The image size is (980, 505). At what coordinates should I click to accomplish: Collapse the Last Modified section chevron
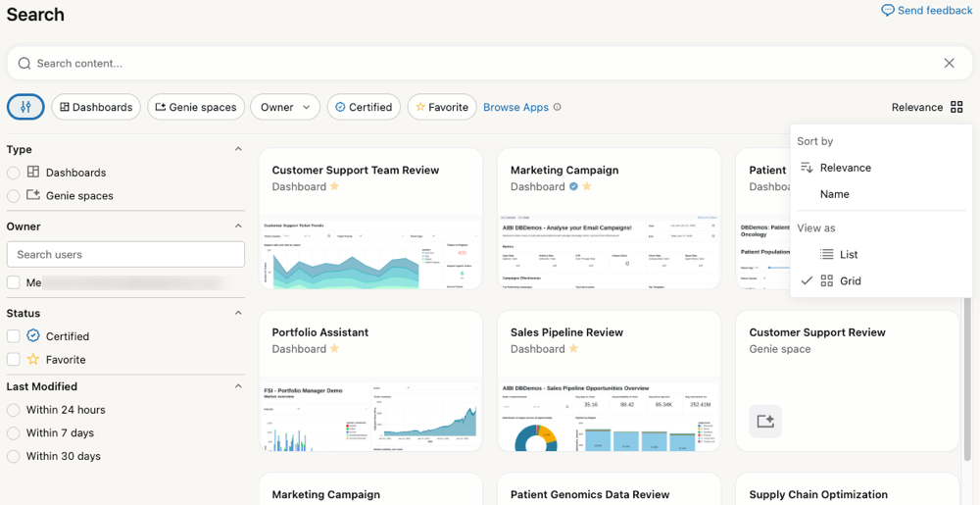click(x=238, y=386)
